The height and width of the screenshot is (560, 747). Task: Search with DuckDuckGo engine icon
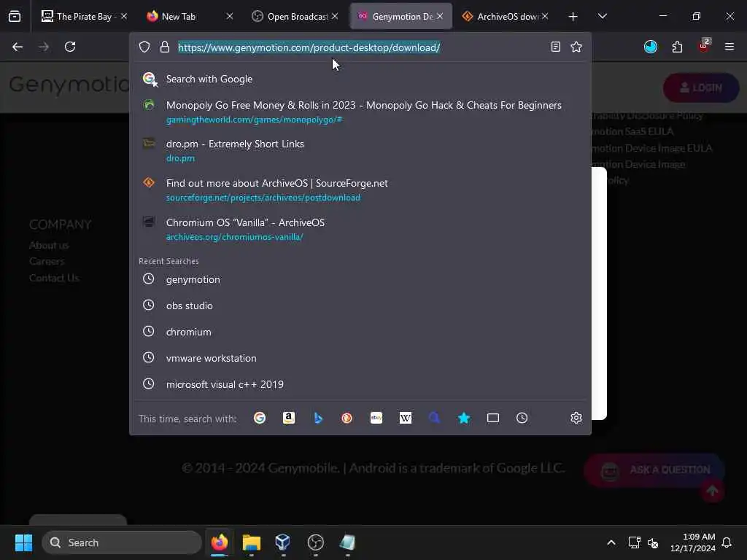(347, 418)
